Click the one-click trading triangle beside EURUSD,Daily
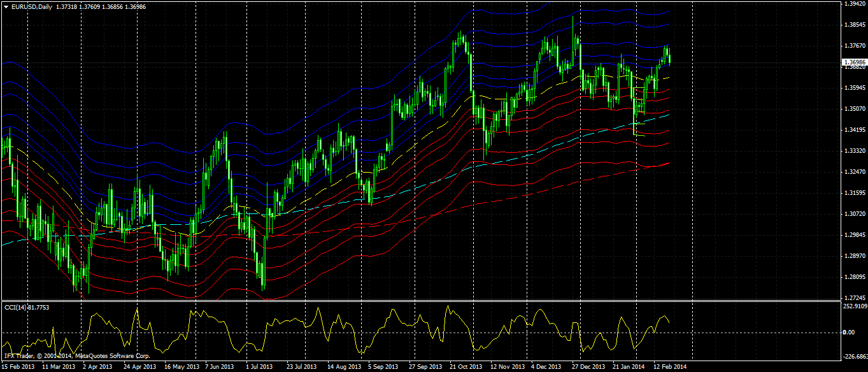This screenshot has height=372, width=868. (x=6, y=6)
